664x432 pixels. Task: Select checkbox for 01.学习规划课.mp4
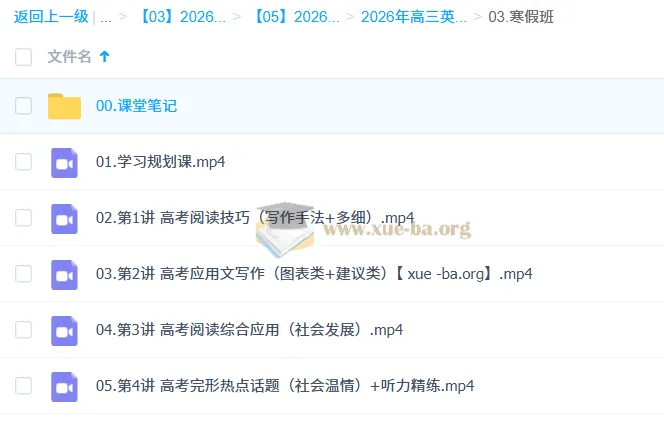pyautogui.click(x=24, y=162)
